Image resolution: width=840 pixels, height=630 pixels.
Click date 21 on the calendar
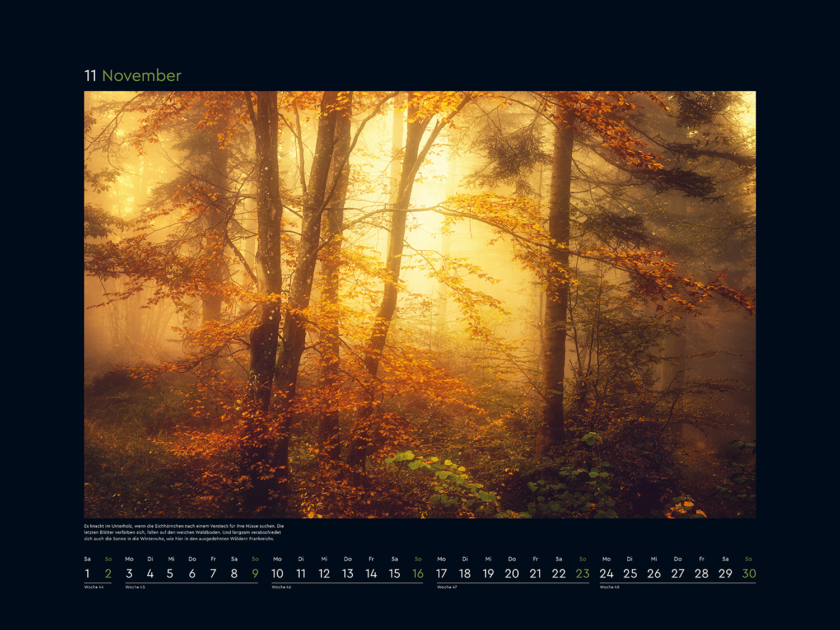click(535, 573)
